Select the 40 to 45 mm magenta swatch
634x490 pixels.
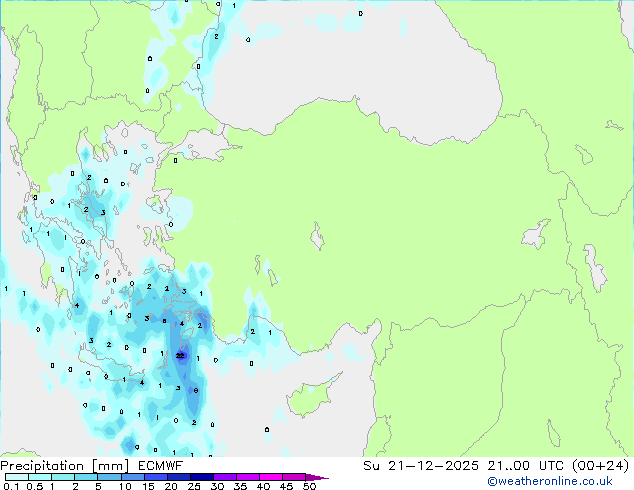[271, 477]
